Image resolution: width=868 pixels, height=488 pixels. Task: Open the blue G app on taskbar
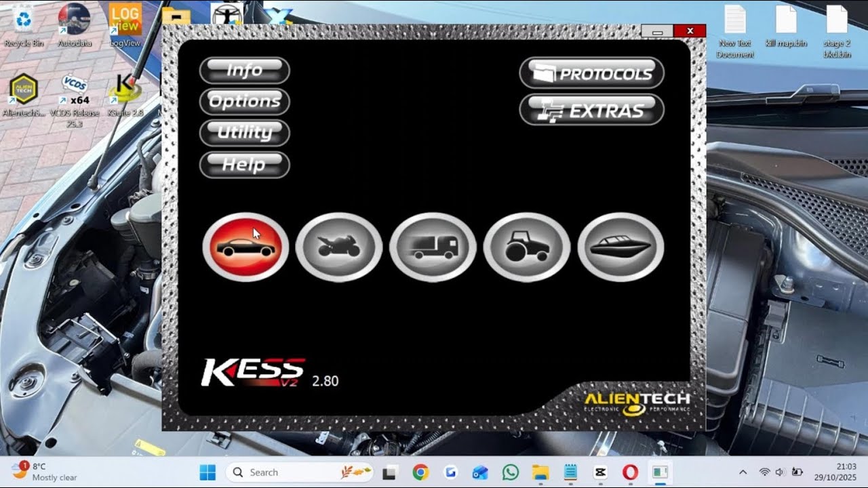click(450, 472)
